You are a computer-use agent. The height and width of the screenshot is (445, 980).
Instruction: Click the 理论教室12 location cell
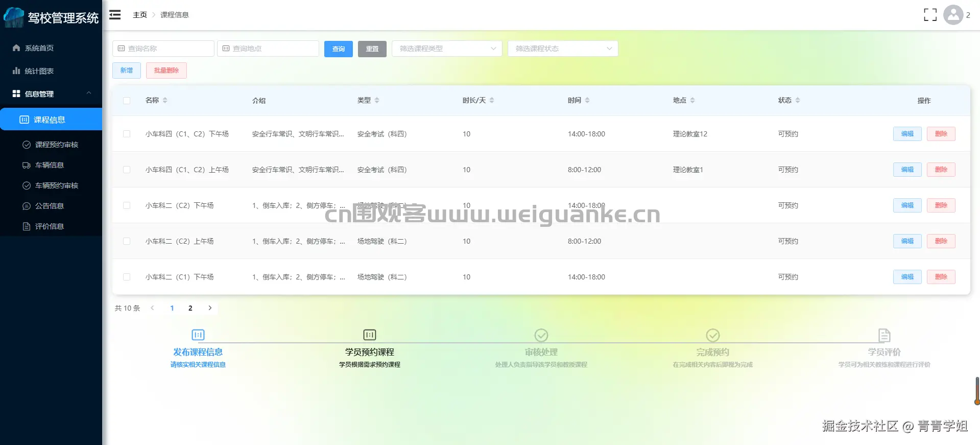tap(690, 134)
